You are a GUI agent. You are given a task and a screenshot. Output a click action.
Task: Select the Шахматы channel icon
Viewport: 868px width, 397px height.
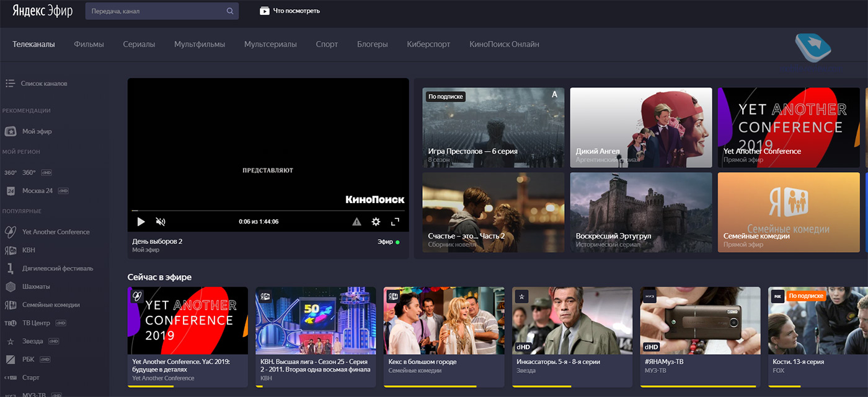(x=11, y=287)
